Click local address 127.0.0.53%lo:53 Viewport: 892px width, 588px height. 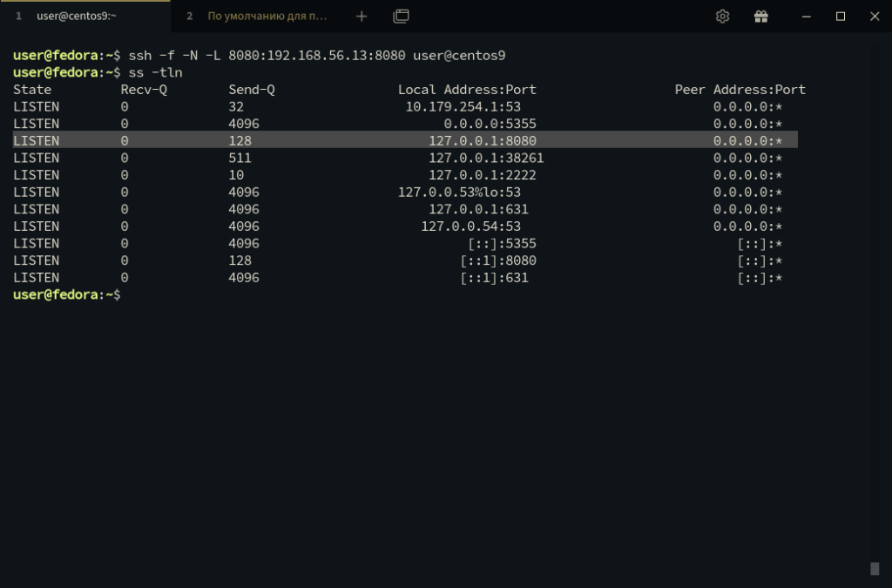[459, 193]
